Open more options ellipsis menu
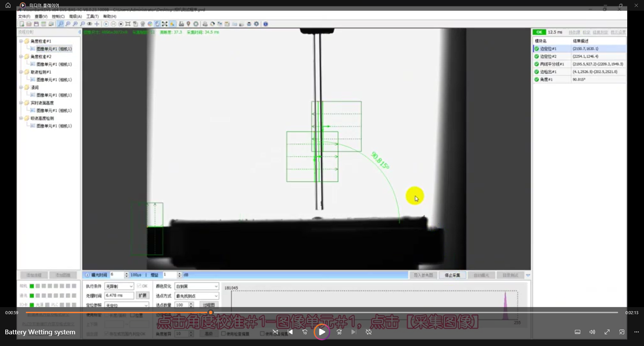Viewport: 644px width, 346px height. pos(637,332)
